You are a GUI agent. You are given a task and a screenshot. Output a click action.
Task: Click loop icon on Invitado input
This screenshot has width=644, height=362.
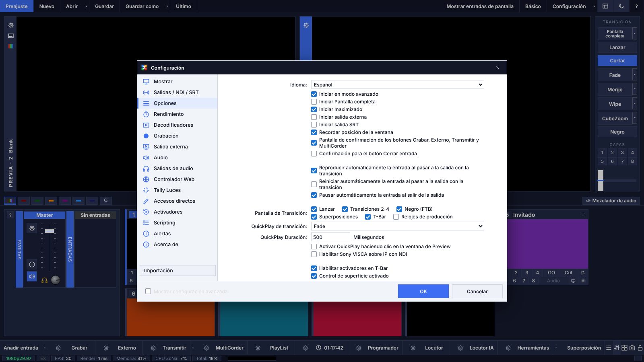[x=582, y=273]
